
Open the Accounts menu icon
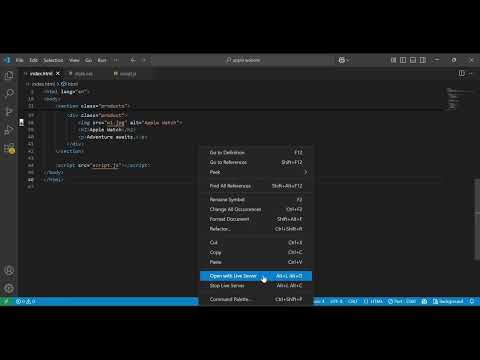9,270
